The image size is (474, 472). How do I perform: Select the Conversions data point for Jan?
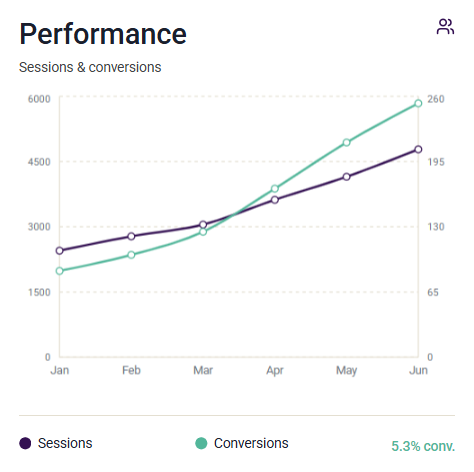(60, 271)
